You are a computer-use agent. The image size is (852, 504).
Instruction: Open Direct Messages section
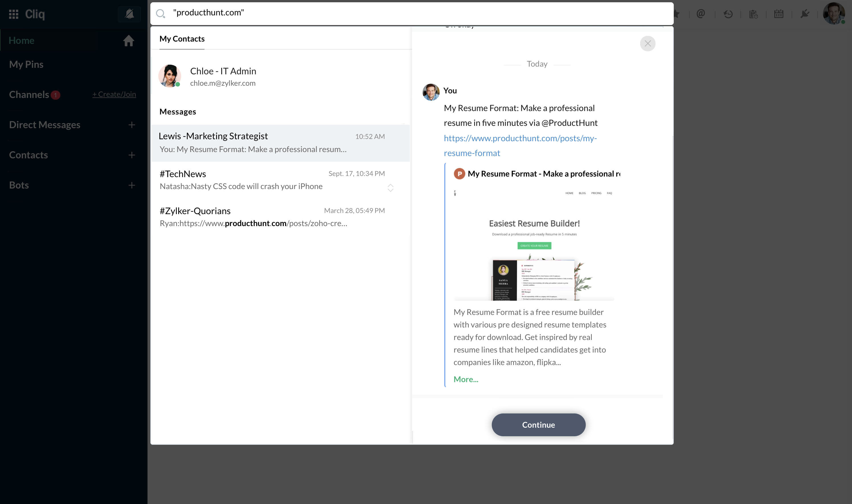[44, 125]
